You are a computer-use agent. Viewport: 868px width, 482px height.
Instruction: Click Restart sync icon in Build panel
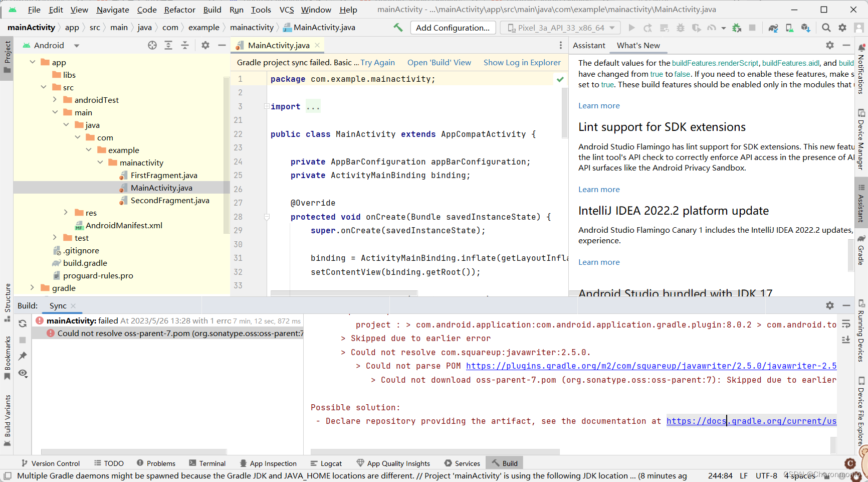23,324
